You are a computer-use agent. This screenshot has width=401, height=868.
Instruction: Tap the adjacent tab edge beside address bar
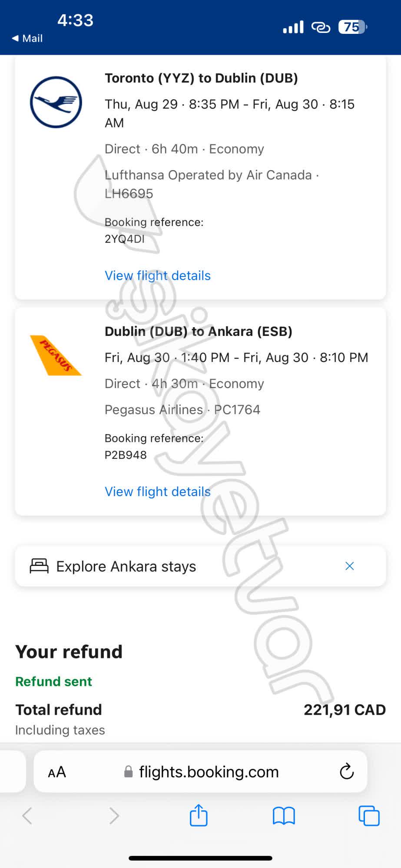(12, 772)
